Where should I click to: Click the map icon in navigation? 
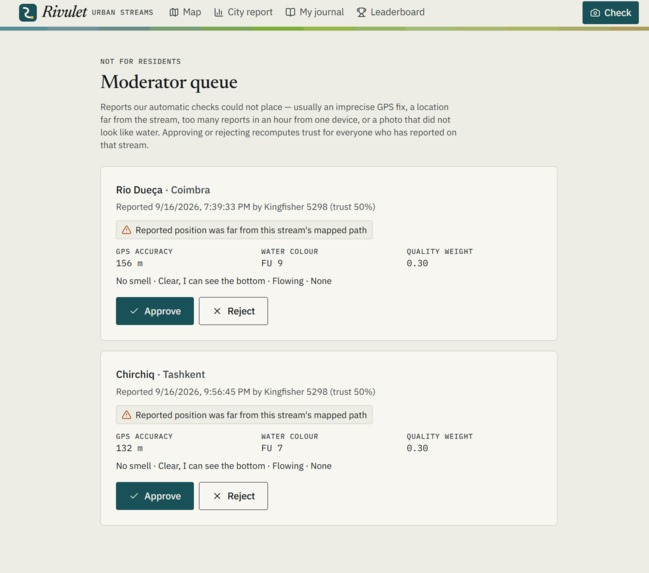point(174,12)
